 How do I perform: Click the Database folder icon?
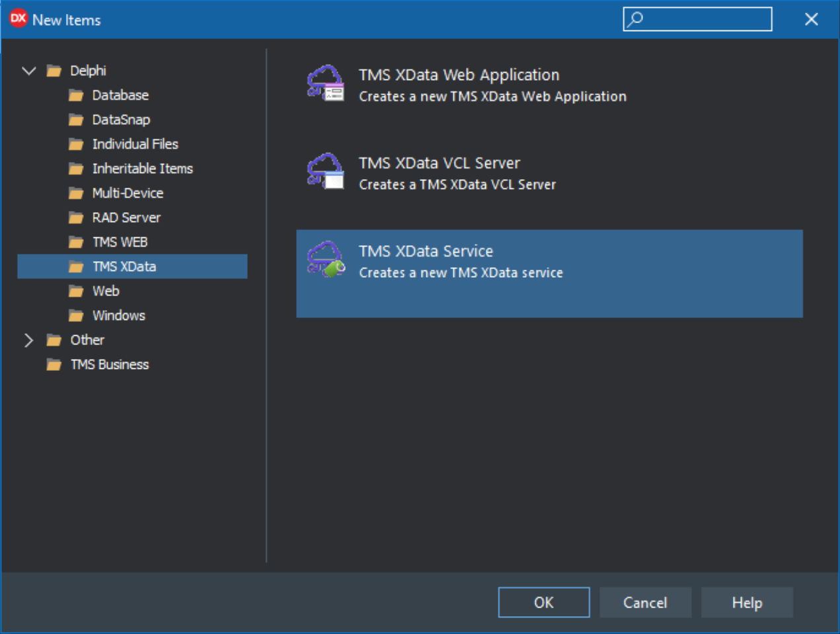pos(76,95)
